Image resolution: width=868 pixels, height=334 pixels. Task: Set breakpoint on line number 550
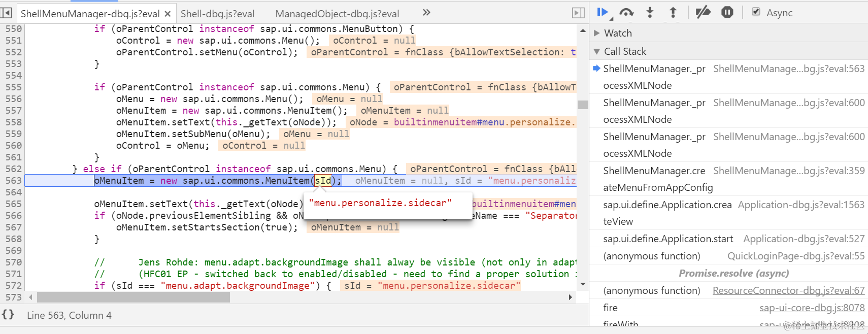(14, 29)
